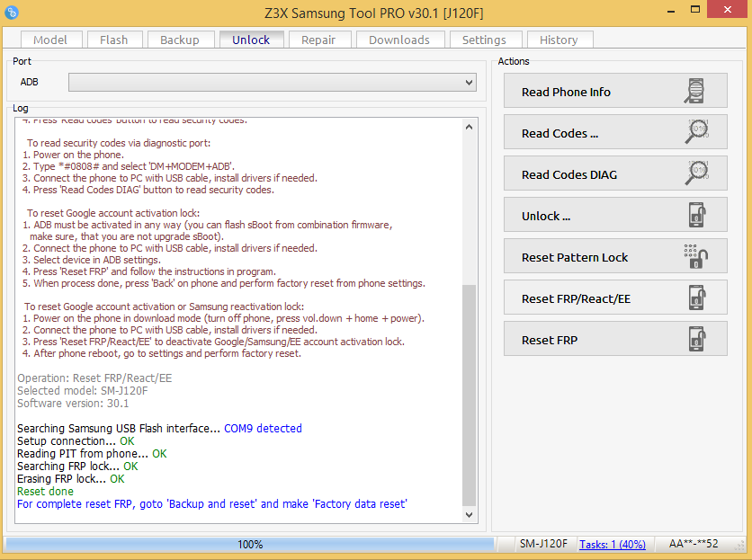The height and width of the screenshot is (560, 752).
Task: Click the magnifier icon on Read Codes DIAG
Action: (696, 173)
